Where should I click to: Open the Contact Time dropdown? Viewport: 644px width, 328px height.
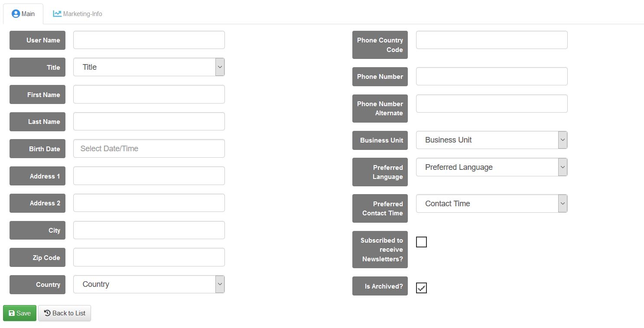tap(491, 204)
